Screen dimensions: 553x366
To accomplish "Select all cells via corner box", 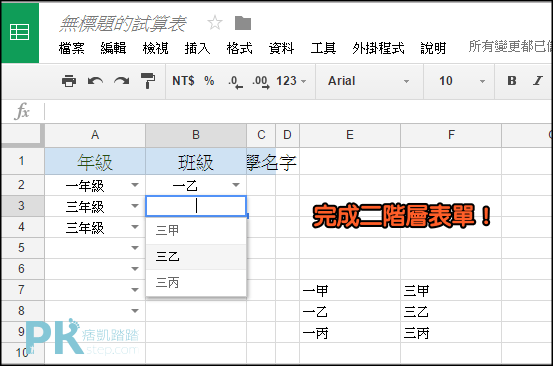I will tap(22, 135).
